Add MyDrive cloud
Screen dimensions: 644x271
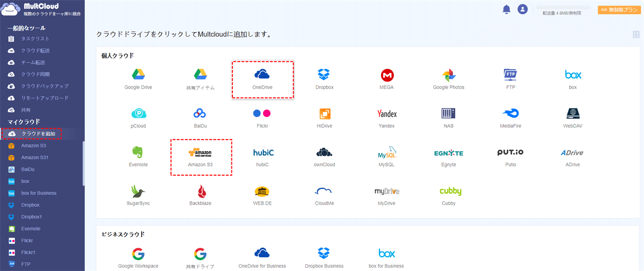[387, 195]
